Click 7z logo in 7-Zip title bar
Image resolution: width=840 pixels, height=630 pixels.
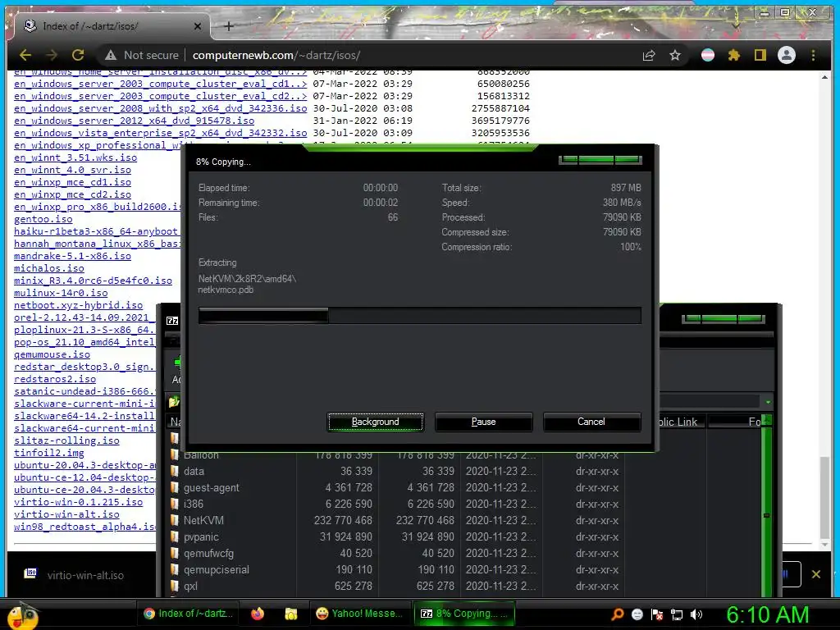(x=172, y=321)
